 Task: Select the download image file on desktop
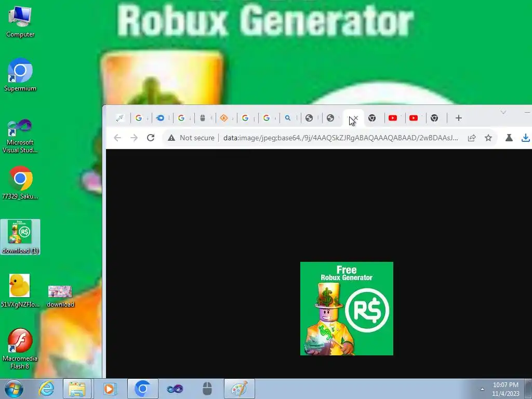point(60,297)
